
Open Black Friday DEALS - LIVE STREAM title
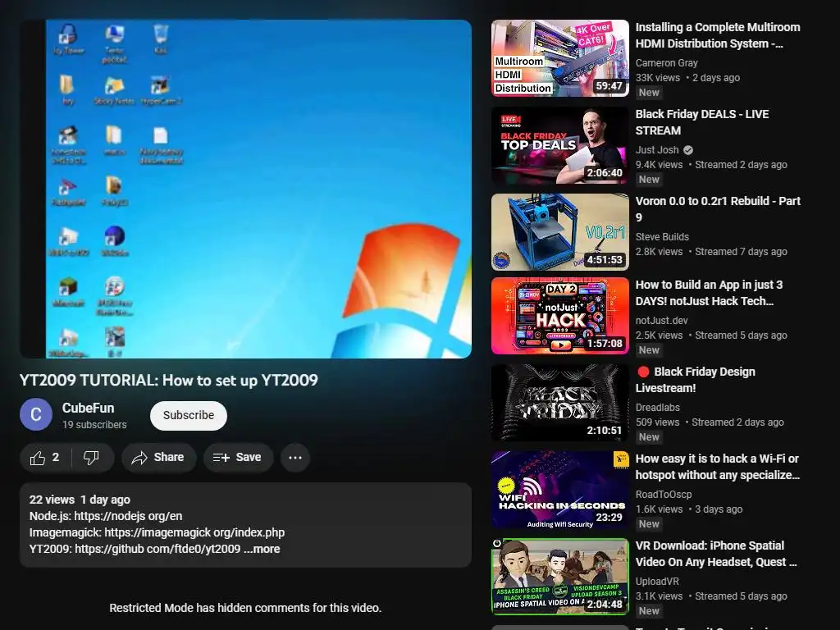coord(702,122)
